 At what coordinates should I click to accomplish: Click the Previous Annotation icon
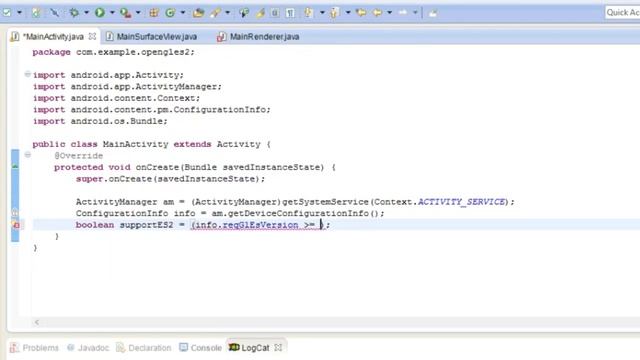click(x=335, y=13)
